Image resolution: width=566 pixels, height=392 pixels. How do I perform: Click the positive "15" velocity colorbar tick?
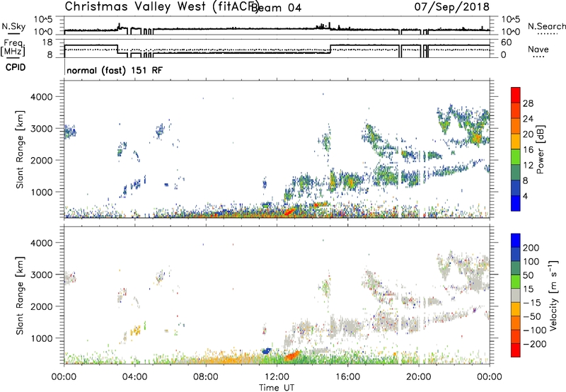click(x=528, y=289)
